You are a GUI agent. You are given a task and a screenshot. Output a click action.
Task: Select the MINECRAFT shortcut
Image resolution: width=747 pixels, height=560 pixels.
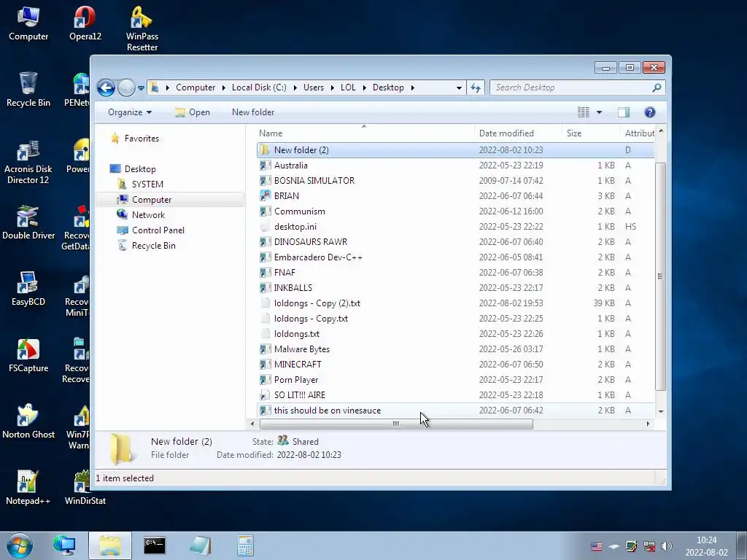pyautogui.click(x=455, y=365)
